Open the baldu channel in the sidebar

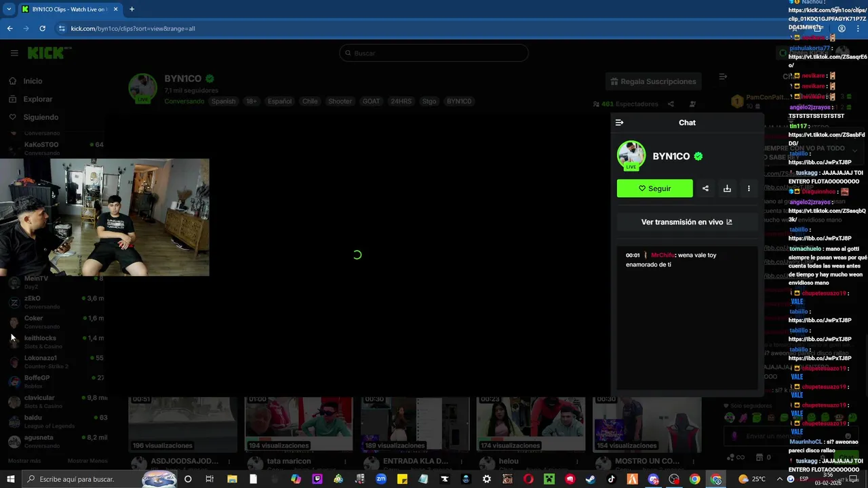click(x=57, y=421)
